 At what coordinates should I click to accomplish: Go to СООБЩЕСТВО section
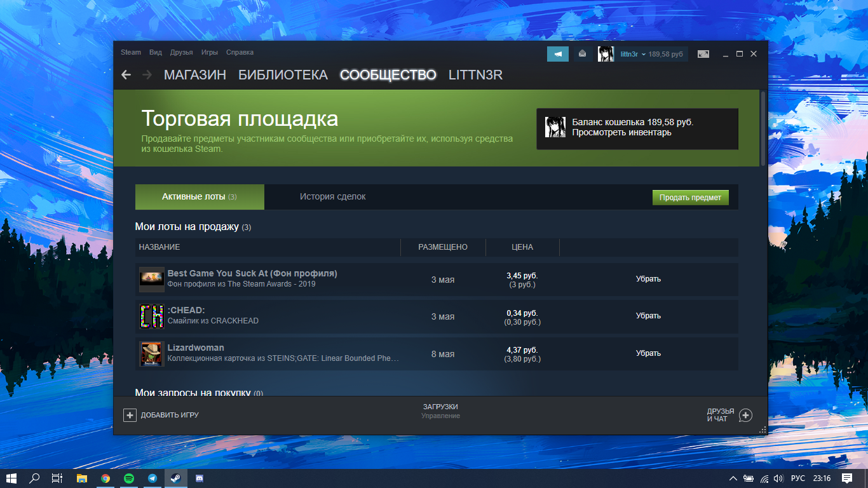[388, 75]
